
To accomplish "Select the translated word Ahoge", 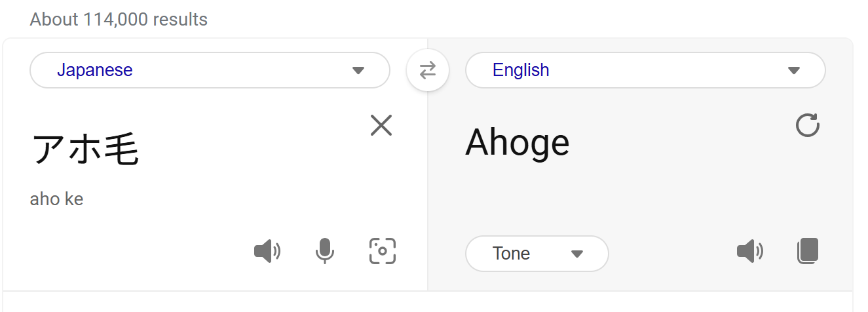I will tap(518, 142).
